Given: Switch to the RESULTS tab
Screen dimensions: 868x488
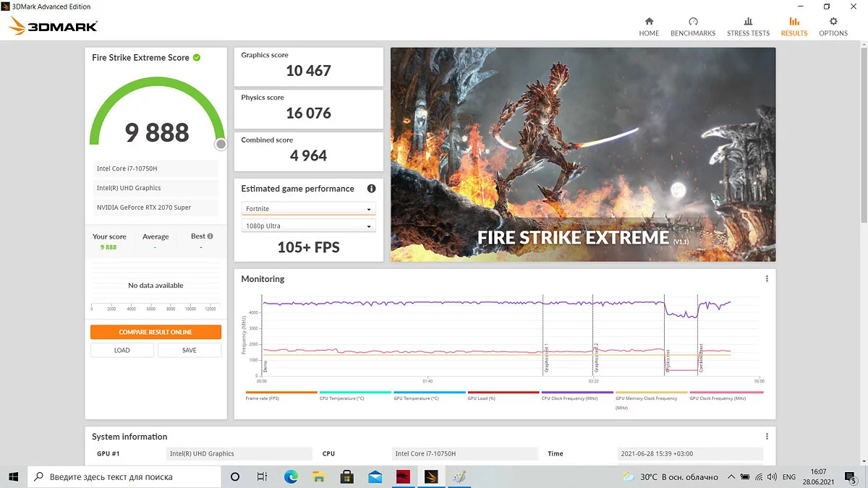Looking at the screenshot, I should (x=793, y=27).
